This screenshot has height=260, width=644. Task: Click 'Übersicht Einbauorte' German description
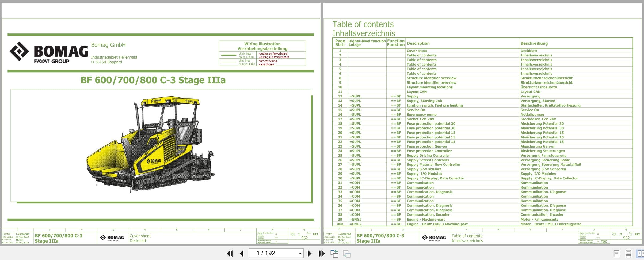(x=538, y=87)
